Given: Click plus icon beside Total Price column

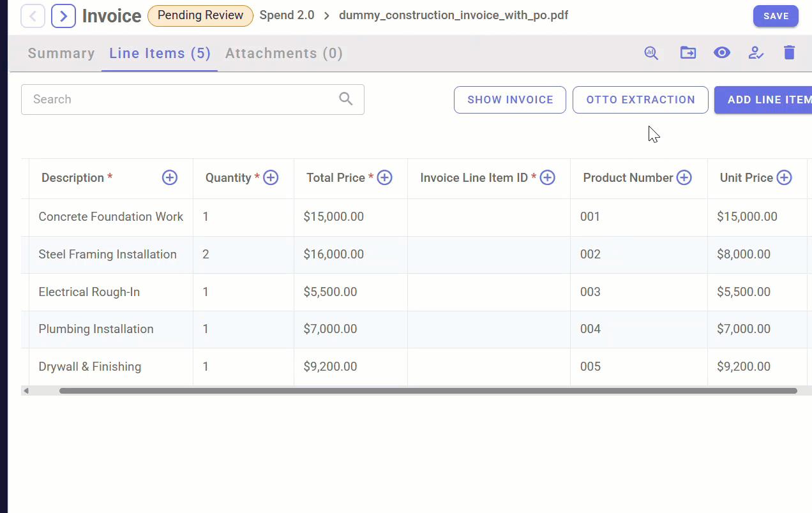Looking at the screenshot, I should pos(384,178).
